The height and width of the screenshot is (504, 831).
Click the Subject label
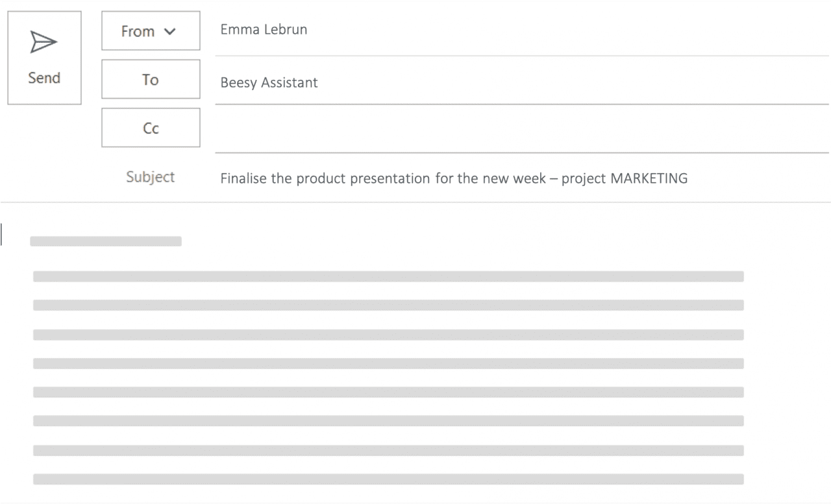(x=150, y=176)
